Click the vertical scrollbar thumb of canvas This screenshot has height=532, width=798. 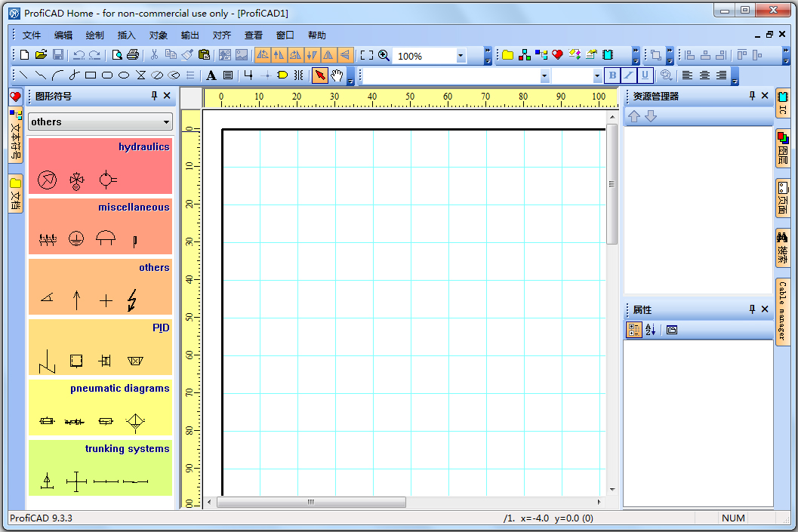tap(612, 184)
